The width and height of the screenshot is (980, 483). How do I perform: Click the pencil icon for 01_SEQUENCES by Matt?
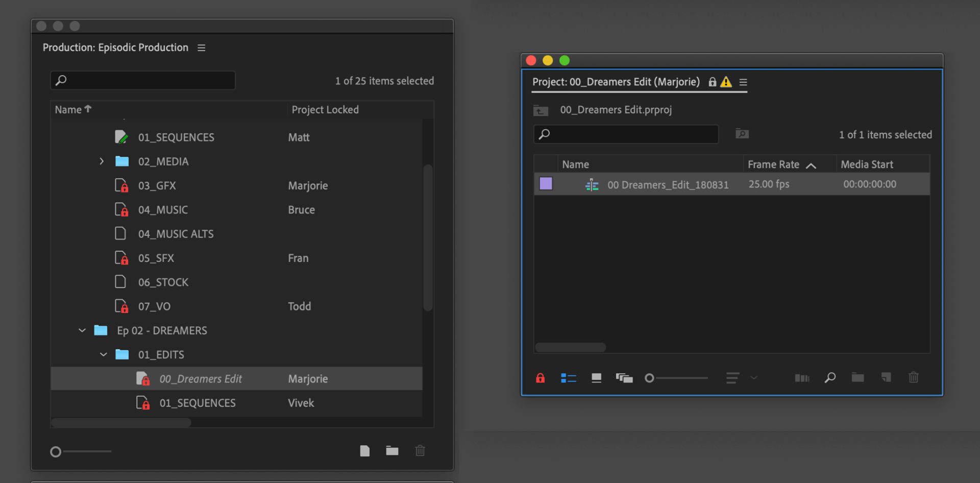pos(121,137)
